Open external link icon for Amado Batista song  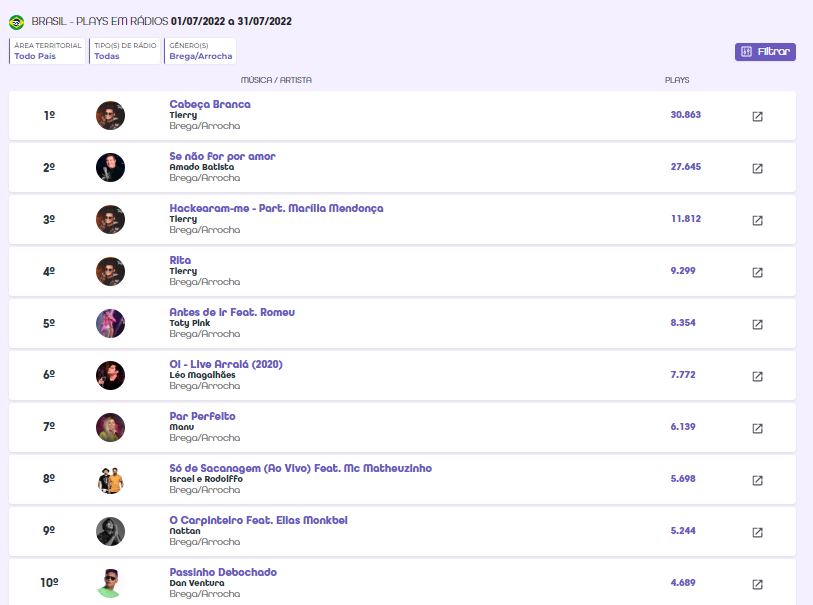(757, 168)
